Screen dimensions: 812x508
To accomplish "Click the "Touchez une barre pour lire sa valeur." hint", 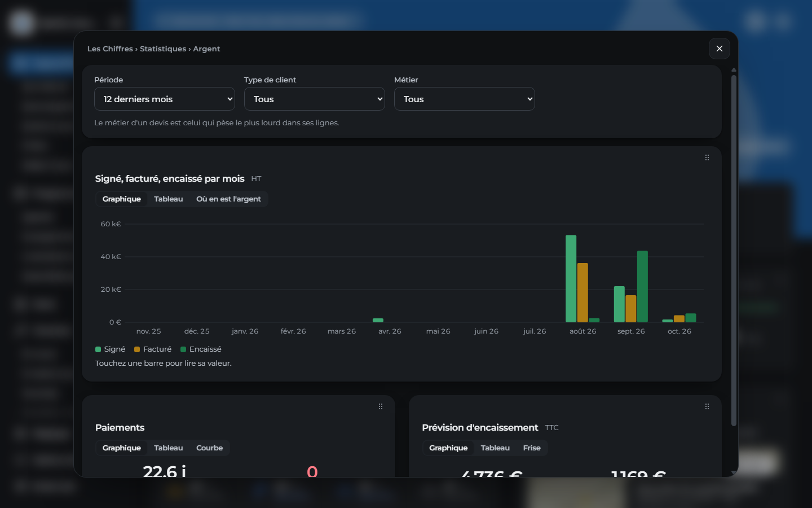I will [x=164, y=363].
